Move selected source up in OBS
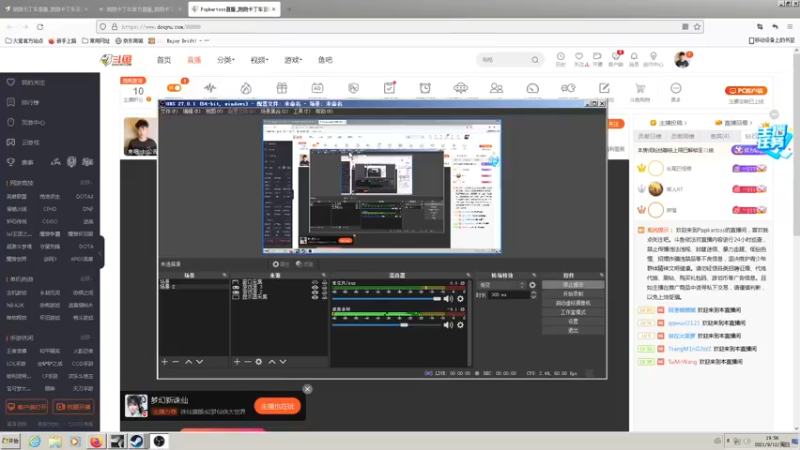Screen dimensions: 800x450 (272, 361)
